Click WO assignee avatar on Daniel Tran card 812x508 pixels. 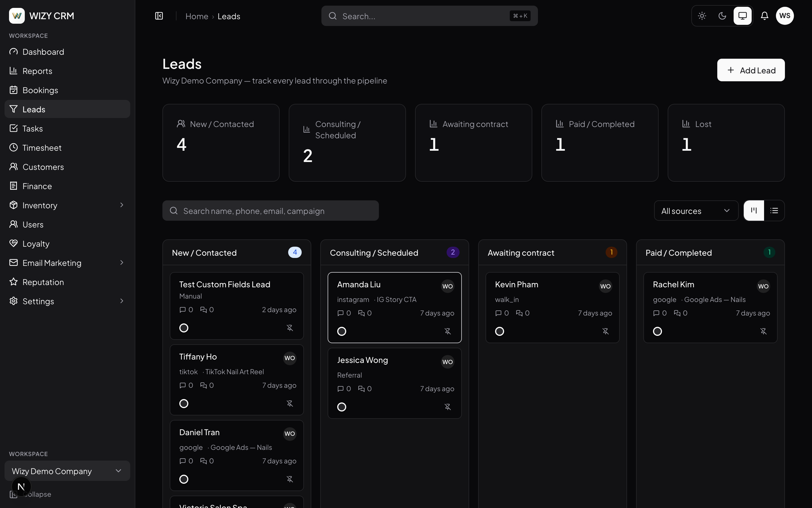pos(290,434)
